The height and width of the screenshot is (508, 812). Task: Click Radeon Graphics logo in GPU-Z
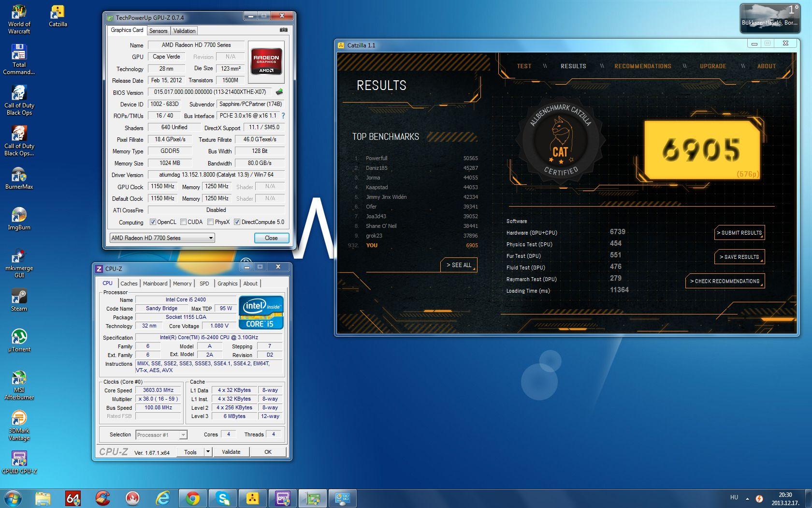coord(266,61)
